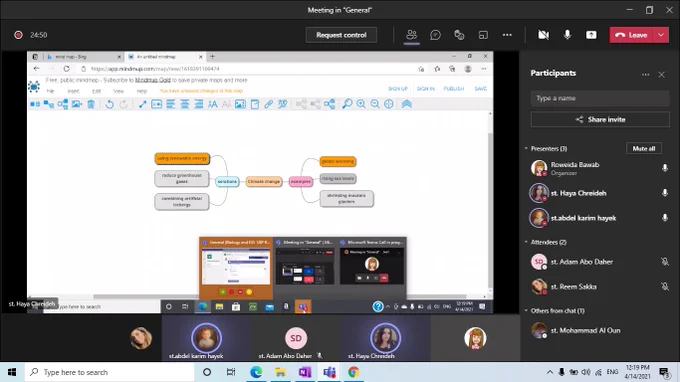Open the reactions icon in the meeting toolbar
The height and width of the screenshot is (382, 680).
459,35
